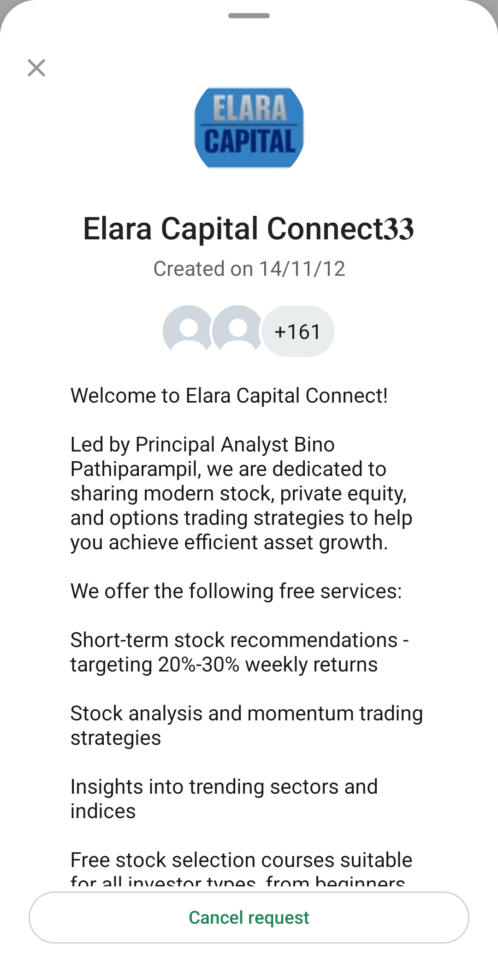Tap the Short-term stock recommendations line
Screen dimensions: 498x980
(239, 640)
